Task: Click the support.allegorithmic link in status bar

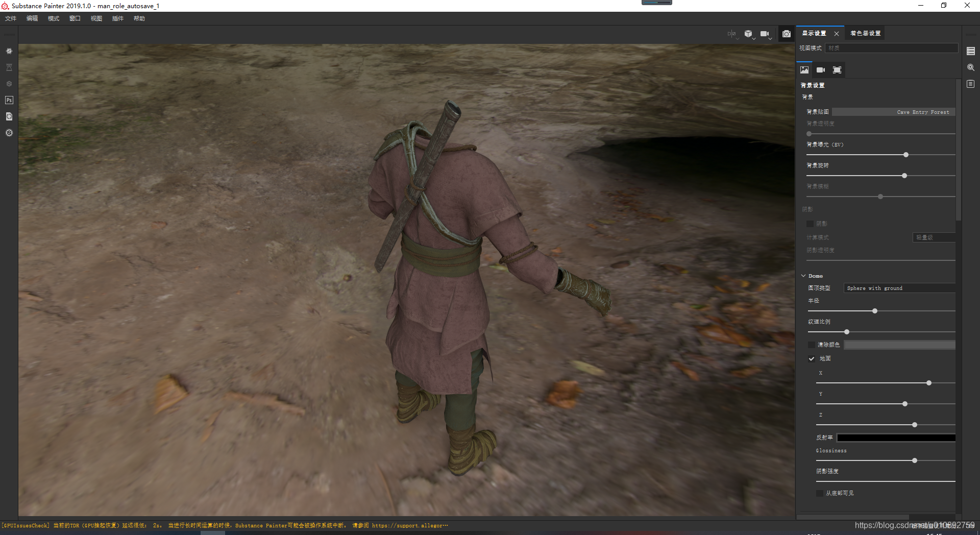Action: point(410,525)
